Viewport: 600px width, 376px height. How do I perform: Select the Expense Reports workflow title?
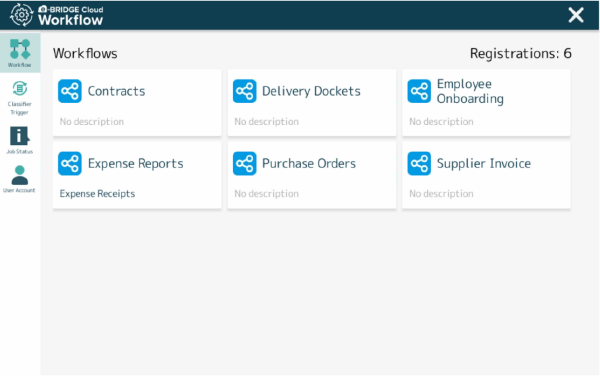(x=135, y=163)
